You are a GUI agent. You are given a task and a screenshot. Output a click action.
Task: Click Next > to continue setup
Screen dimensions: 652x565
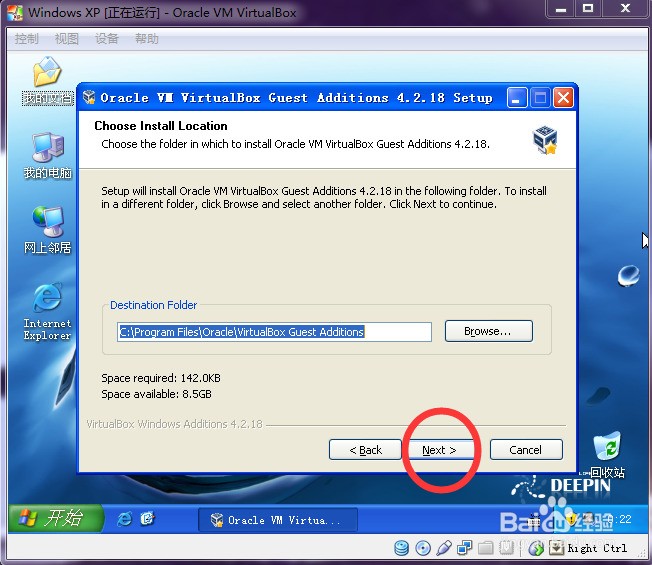[x=439, y=450]
